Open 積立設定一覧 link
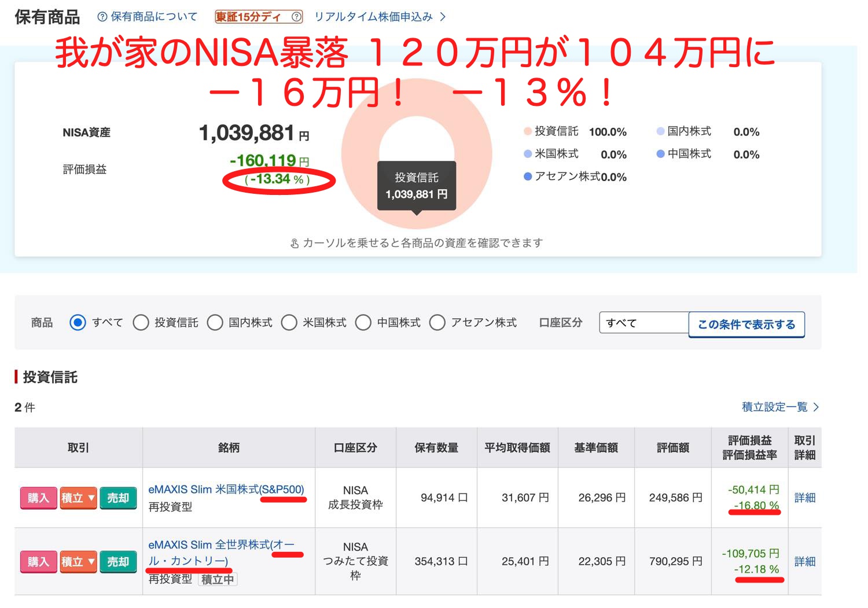The height and width of the screenshot is (608, 868). 780,407
